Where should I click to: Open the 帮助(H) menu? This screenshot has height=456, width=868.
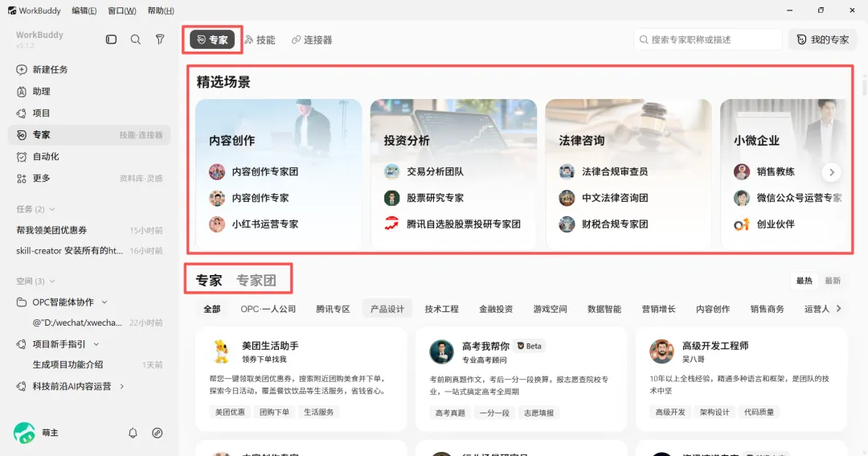(161, 10)
